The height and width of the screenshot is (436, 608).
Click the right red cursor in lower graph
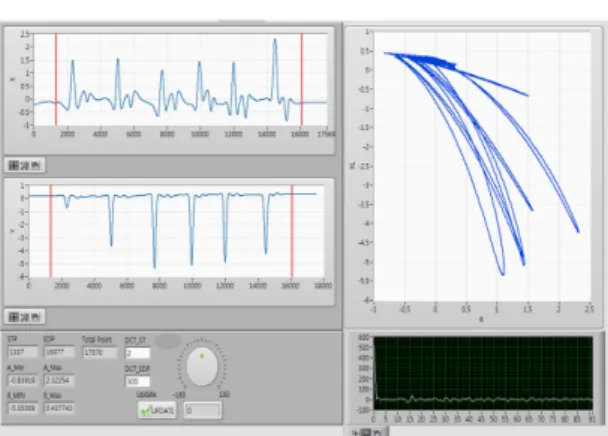(292, 231)
